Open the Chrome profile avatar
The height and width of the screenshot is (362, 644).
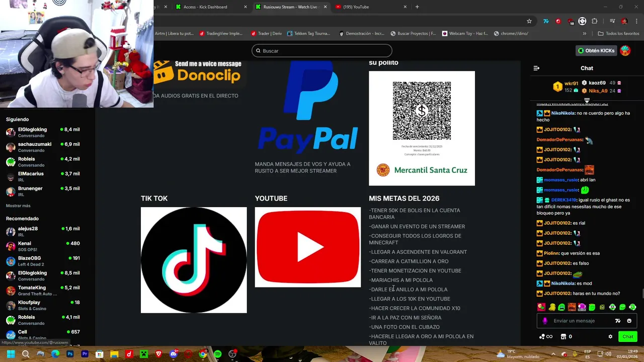pyautogui.click(x=624, y=21)
